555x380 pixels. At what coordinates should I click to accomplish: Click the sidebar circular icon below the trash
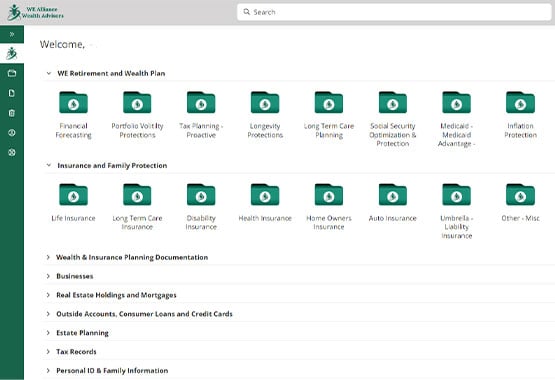pyautogui.click(x=12, y=133)
